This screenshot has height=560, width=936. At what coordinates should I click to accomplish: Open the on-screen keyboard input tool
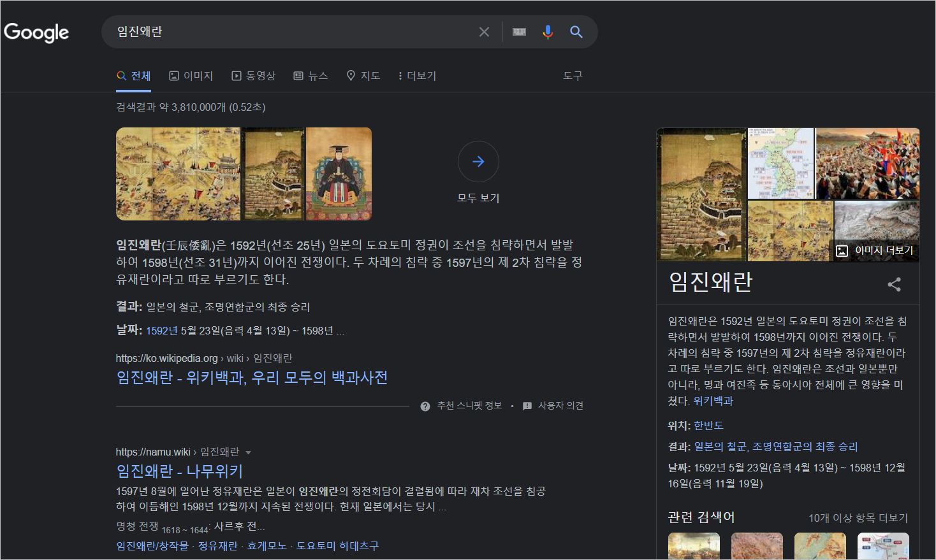(519, 32)
